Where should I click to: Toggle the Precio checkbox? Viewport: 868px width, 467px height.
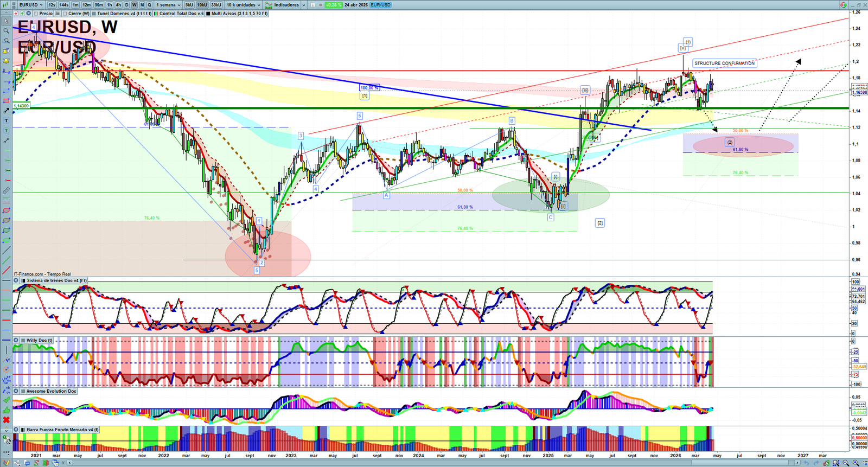pyautogui.click(x=35, y=14)
